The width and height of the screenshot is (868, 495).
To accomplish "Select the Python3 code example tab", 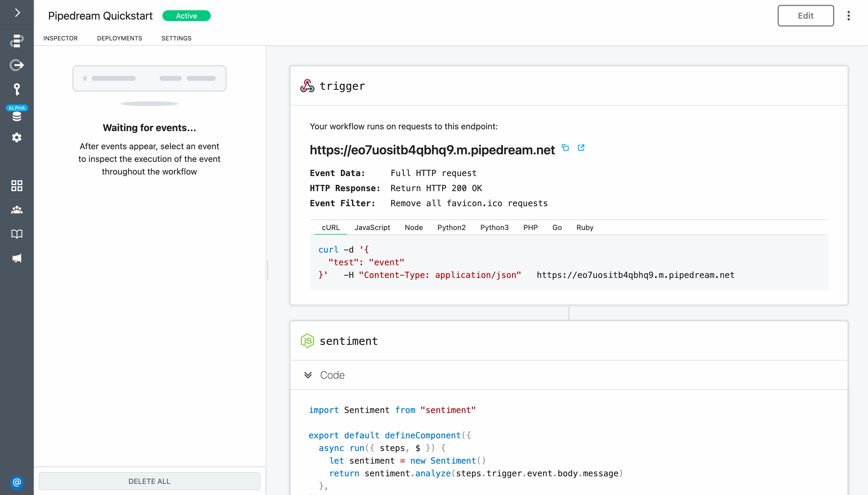I will [494, 227].
